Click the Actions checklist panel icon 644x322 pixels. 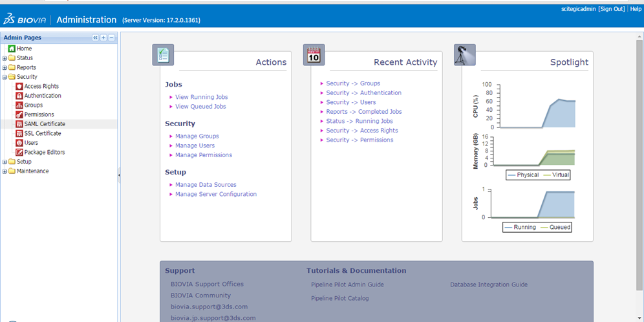[163, 54]
